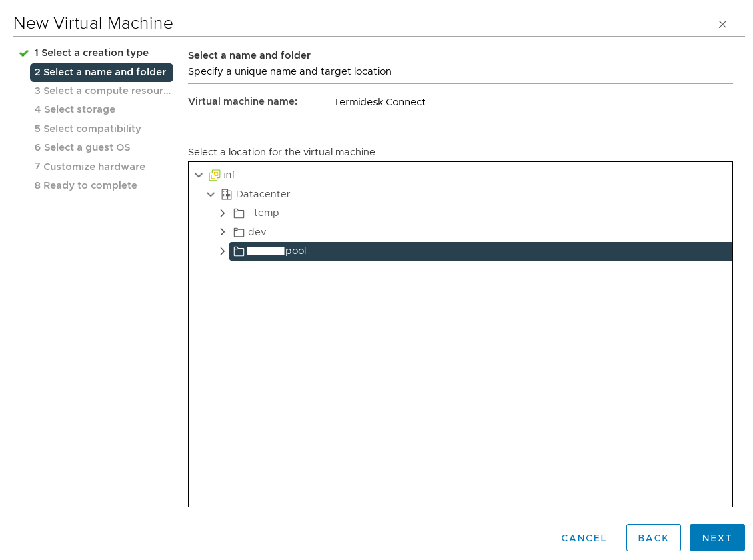
Task: Expand the _temp folder
Action: pos(223,213)
